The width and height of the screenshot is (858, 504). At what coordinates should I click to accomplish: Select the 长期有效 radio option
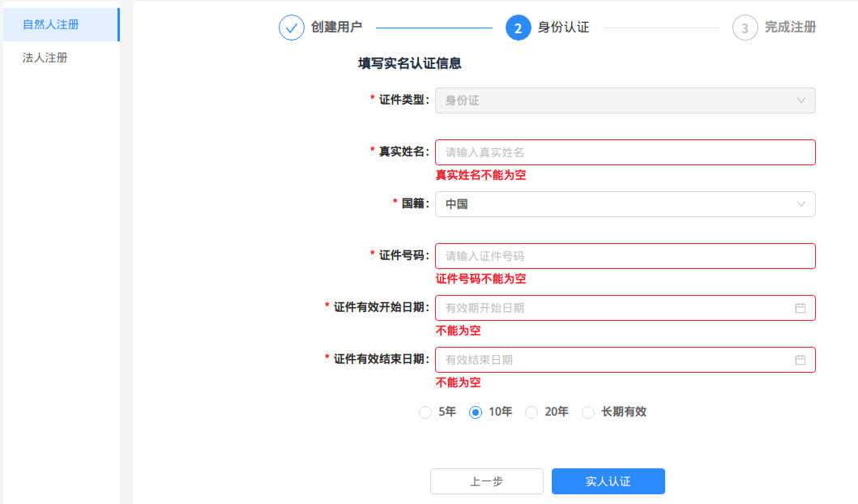(588, 412)
